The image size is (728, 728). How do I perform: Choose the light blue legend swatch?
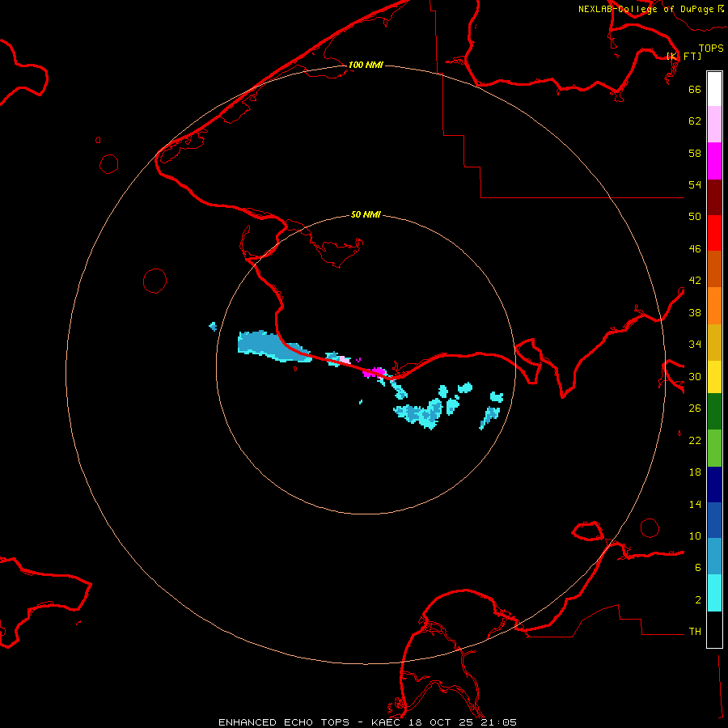pos(714,557)
